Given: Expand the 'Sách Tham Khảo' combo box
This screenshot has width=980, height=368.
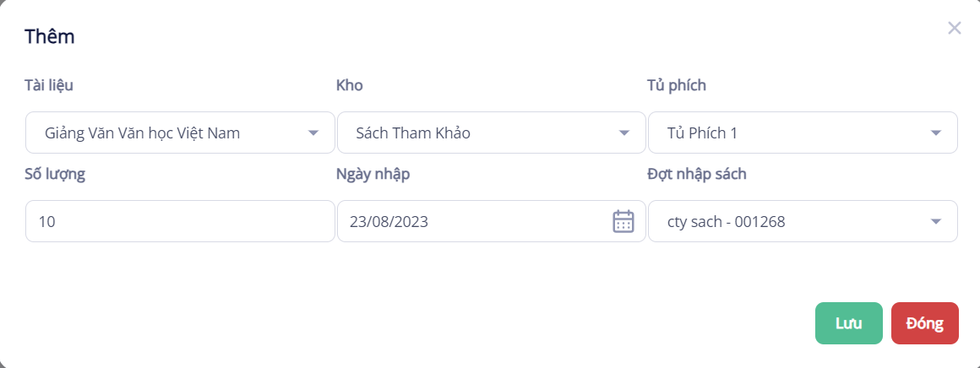Looking at the screenshot, I should (x=482, y=133).
